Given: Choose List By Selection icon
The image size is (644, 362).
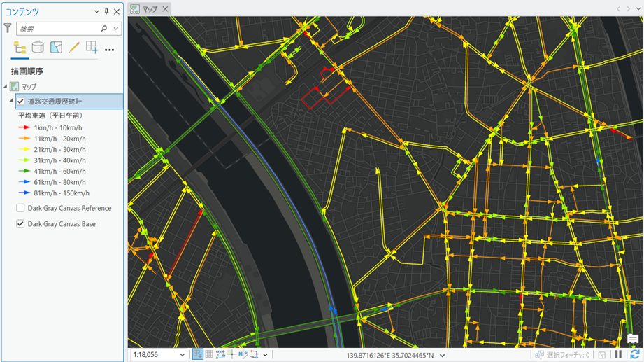Looking at the screenshot, I should 56,48.
